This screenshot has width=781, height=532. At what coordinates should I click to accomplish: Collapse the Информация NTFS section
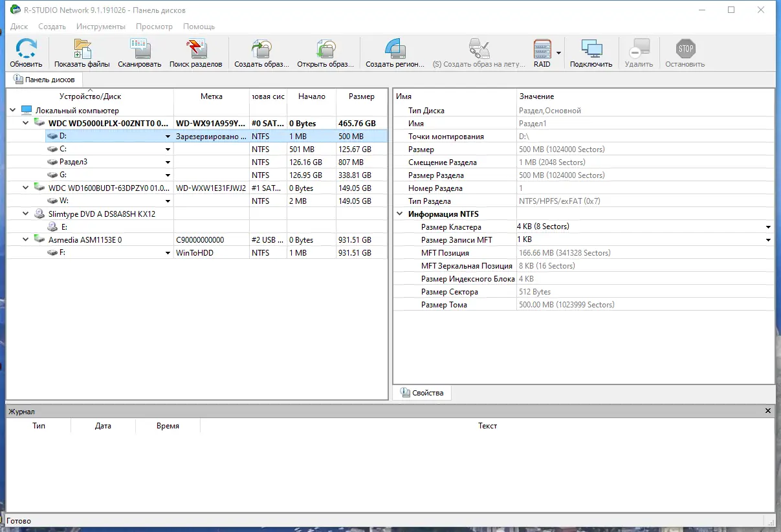coord(399,214)
